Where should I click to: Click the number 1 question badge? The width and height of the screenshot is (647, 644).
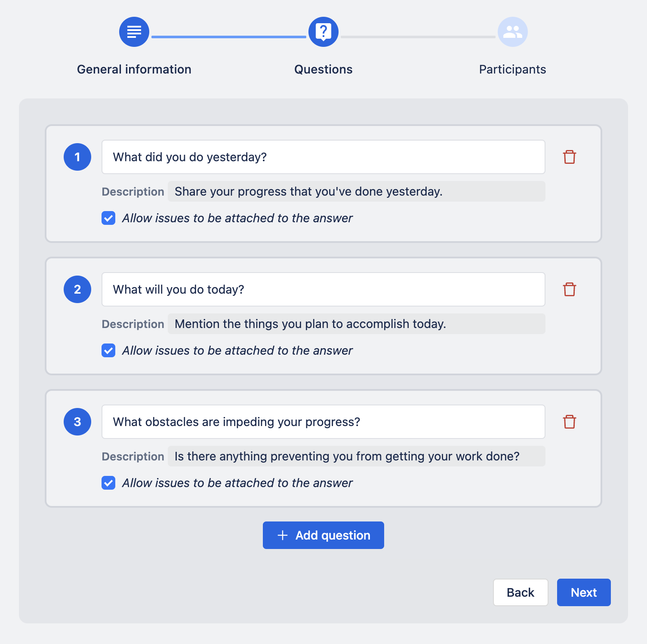coord(77,157)
